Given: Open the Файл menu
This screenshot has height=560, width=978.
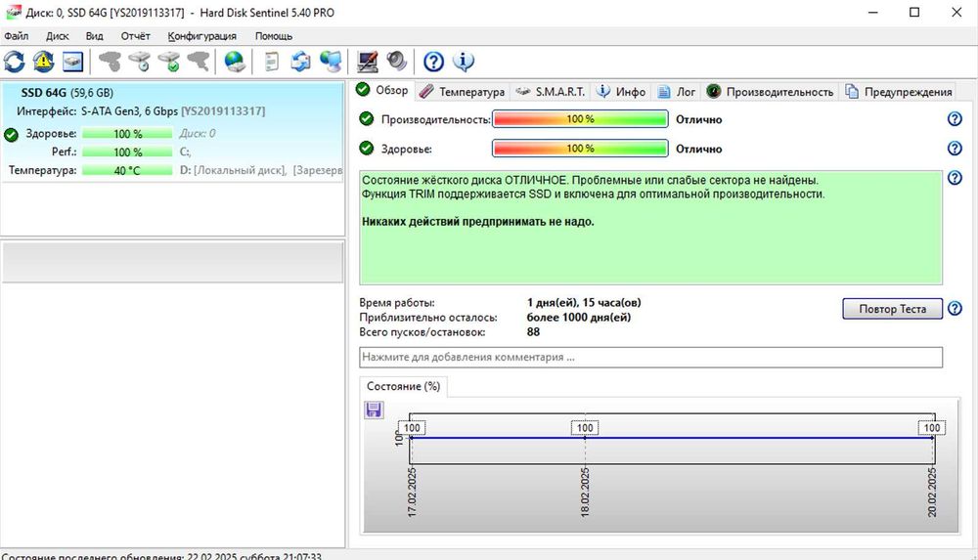Looking at the screenshot, I should click(x=17, y=36).
